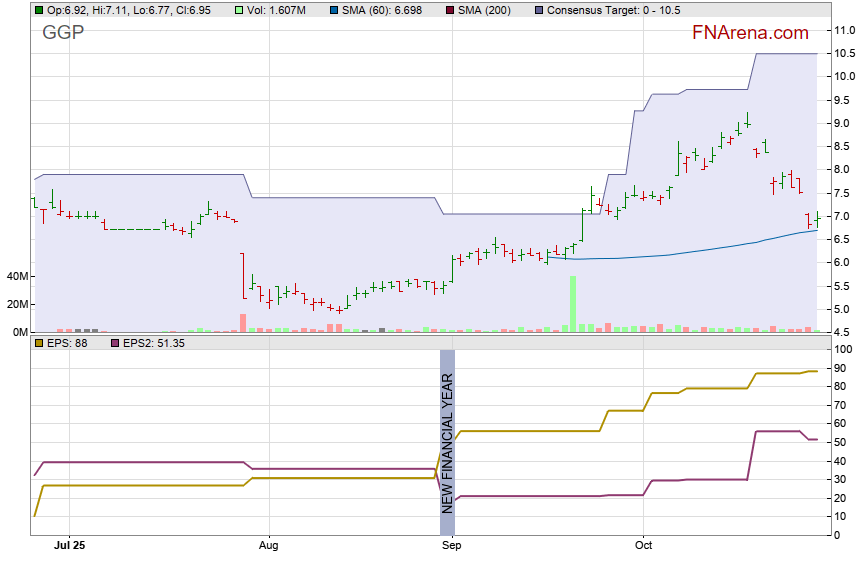The height and width of the screenshot is (566, 859).
Task: Click the green OHLC price legend swatch
Action: (39, 10)
